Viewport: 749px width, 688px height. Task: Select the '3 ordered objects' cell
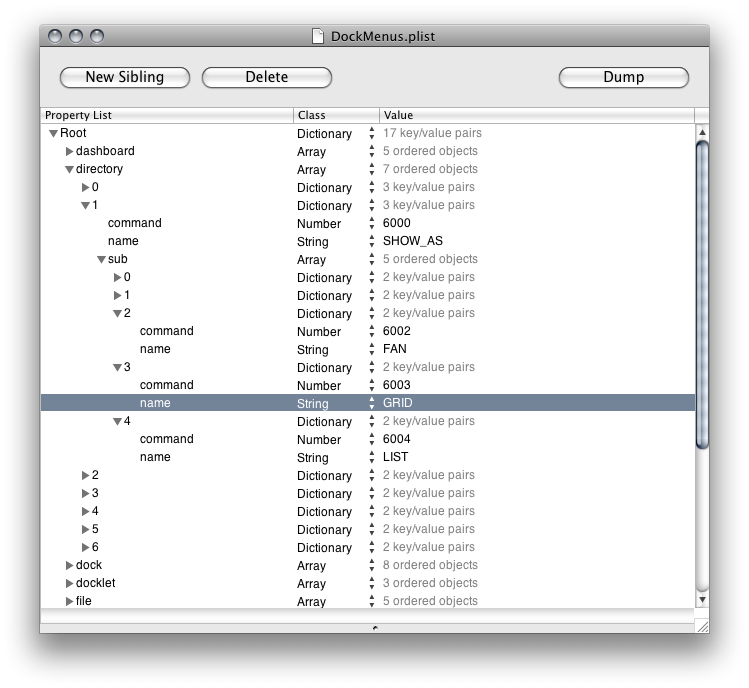point(430,583)
